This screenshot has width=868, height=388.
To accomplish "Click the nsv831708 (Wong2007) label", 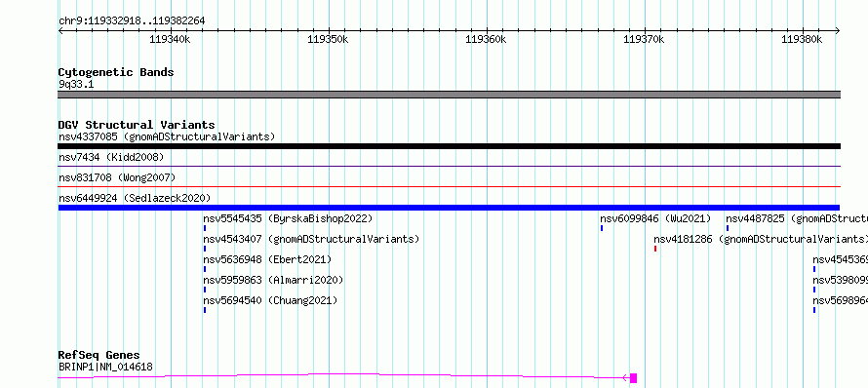I will (117, 177).
